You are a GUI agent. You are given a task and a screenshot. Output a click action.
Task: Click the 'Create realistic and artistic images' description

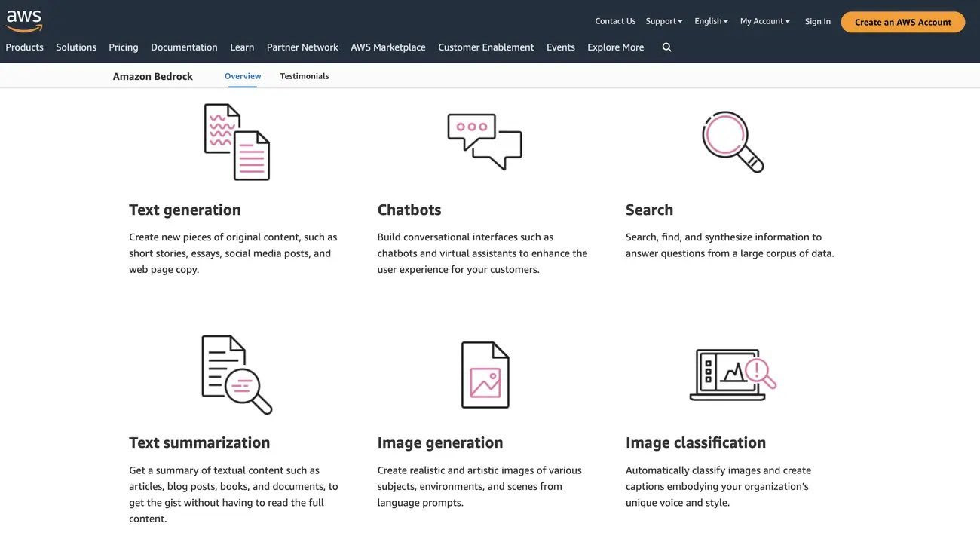[479, 486]
